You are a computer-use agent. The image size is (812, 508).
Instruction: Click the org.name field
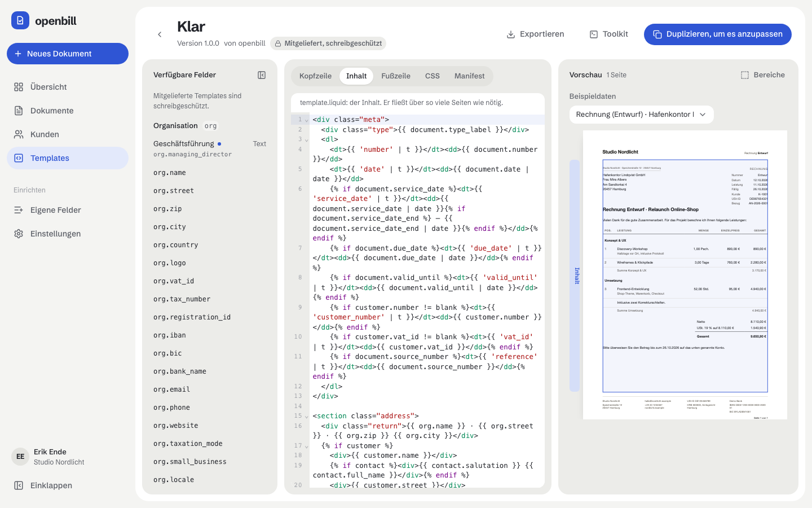[x=170, y=173]
